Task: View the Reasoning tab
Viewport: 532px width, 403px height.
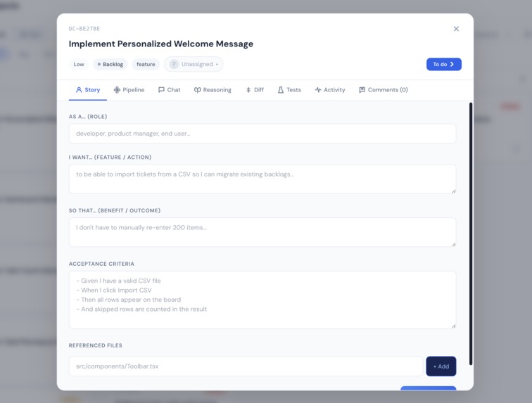Action: pyautogui.click(x=213, y=90)
